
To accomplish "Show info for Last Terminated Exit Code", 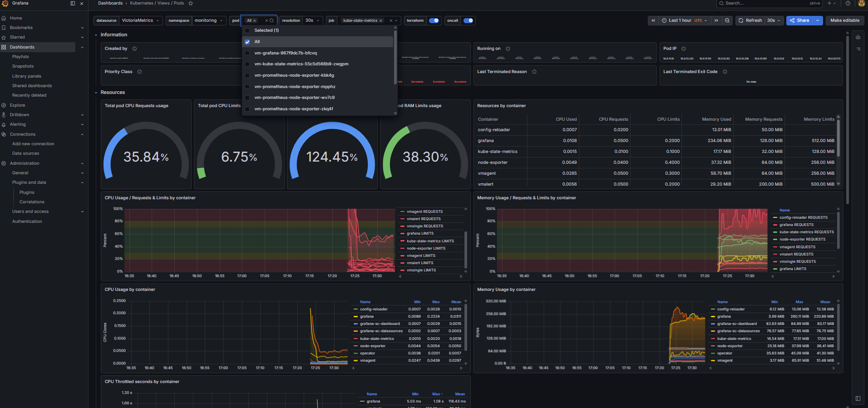I will click(725, 72).
